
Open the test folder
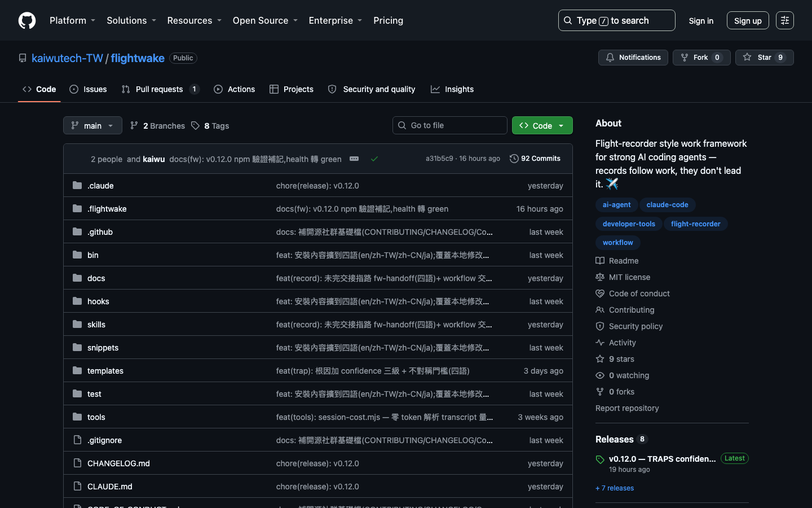click(x=94, y=394)
